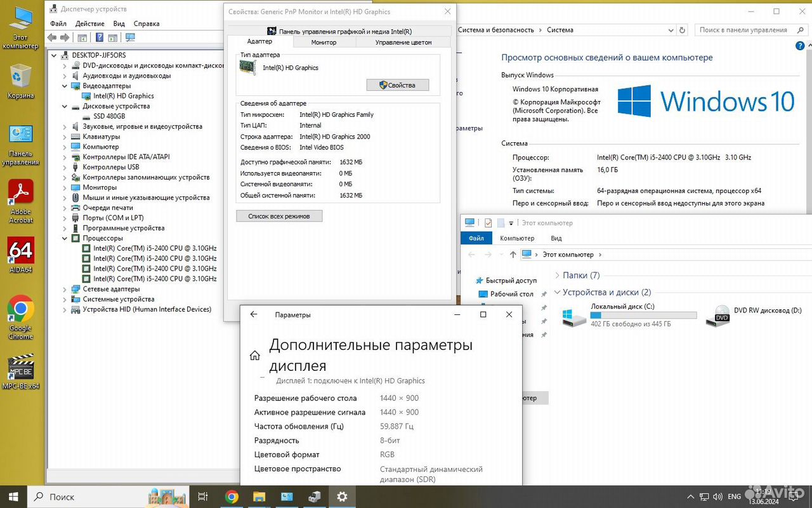Open the Settings gear on the taskbar
812x508 pixels.
(342, 497)
